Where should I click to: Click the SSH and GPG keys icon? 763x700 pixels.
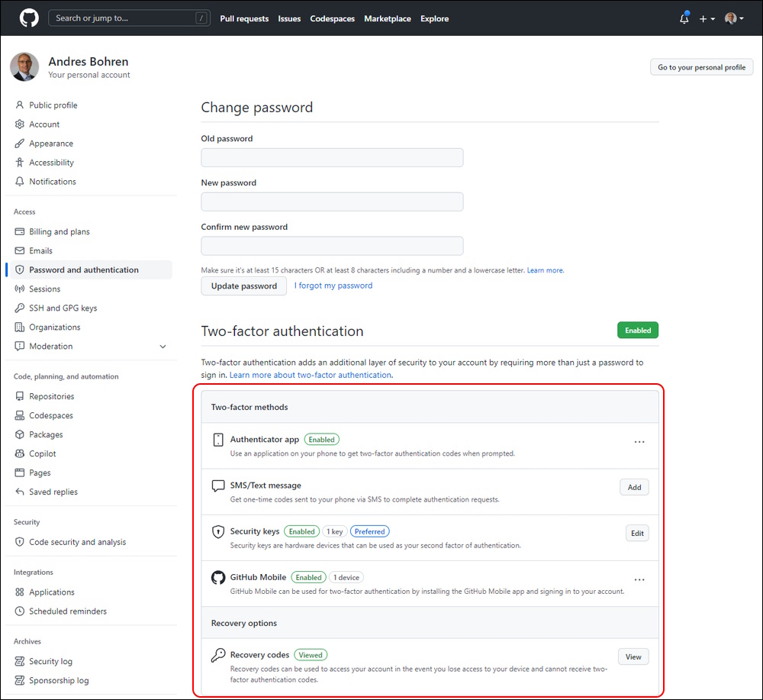coord(20,308)
